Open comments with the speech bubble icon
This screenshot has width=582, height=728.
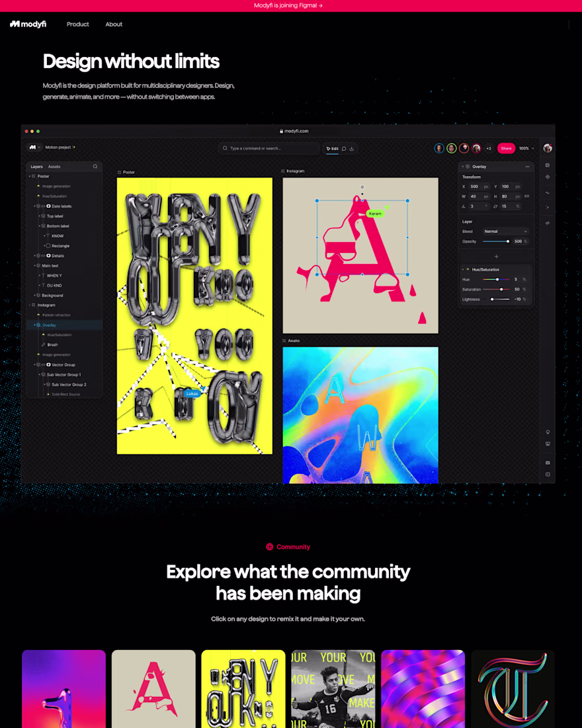[344, 148]
